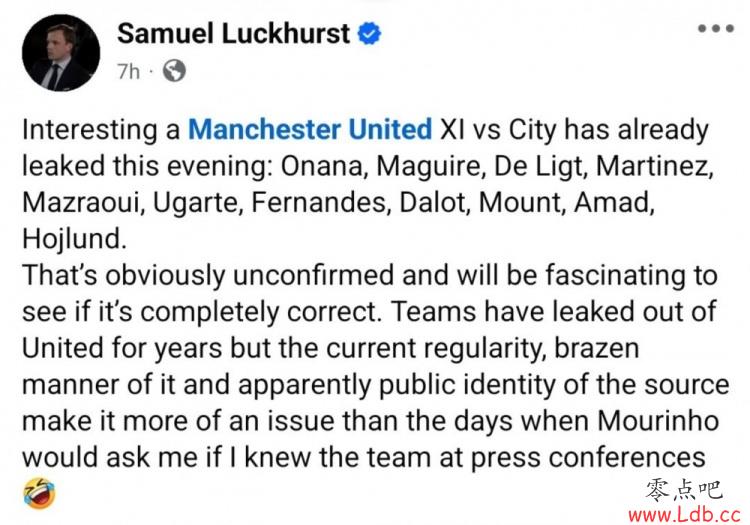Click the name Mourinho in the post
Screen dimensions: 750x525
(x=658, y=421)
